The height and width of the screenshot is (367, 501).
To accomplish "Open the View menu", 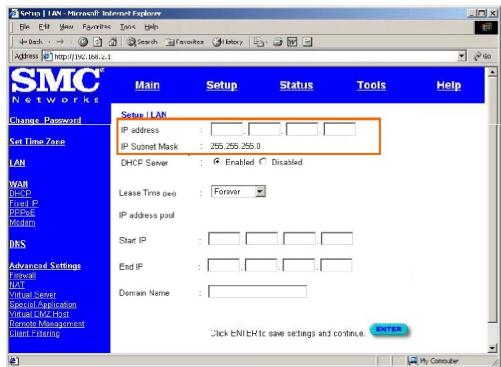I will coord(66,27).
